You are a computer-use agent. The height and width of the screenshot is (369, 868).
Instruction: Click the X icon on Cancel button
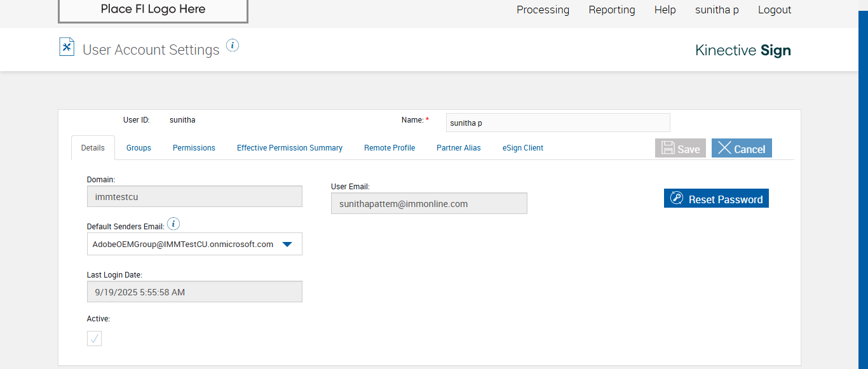click(724, 149)
